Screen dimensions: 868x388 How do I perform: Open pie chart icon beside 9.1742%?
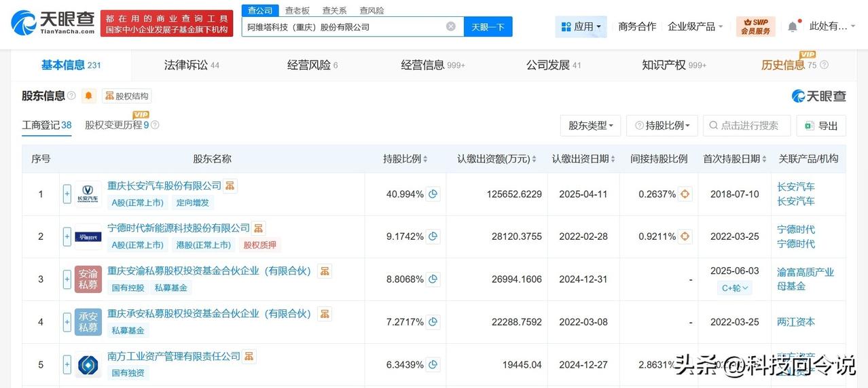point(433,236)
